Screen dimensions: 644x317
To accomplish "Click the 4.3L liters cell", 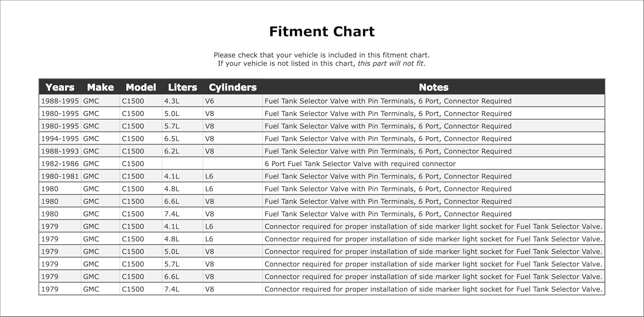I will 172,101.
